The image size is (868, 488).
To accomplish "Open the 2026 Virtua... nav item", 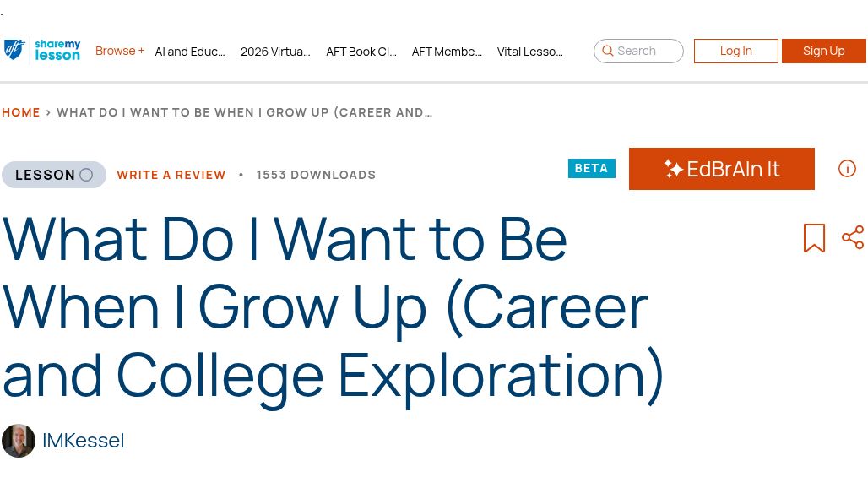I will (275, 52).
